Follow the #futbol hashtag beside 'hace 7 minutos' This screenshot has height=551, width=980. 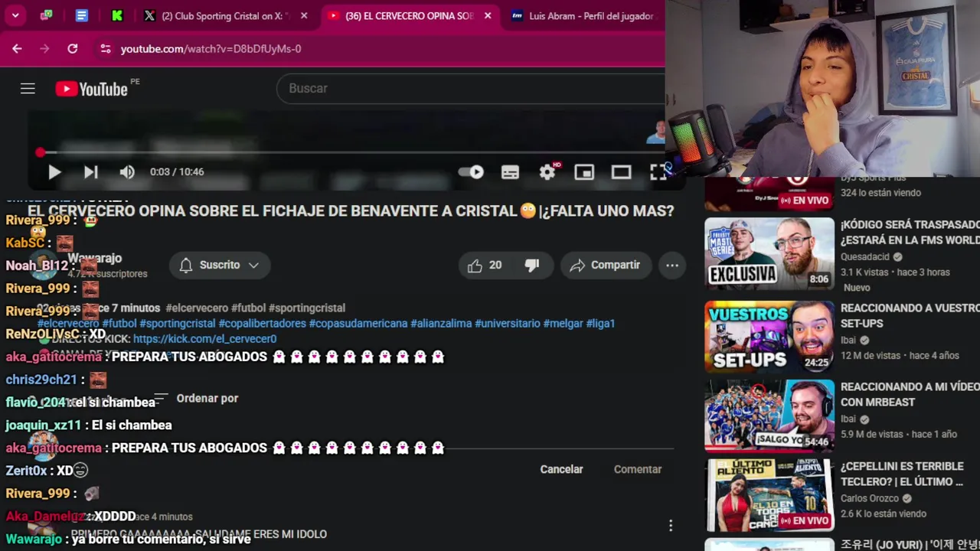(x=248, y=308)
